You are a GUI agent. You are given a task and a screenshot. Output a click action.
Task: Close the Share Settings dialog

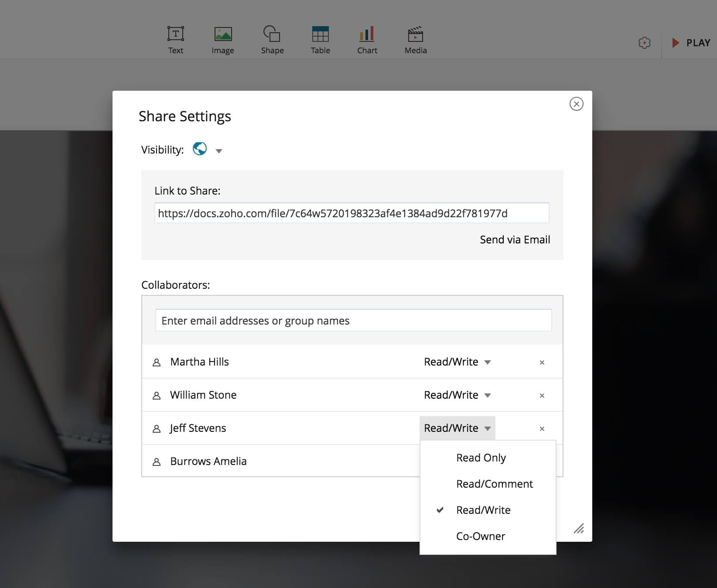click(x=576, y=104)
